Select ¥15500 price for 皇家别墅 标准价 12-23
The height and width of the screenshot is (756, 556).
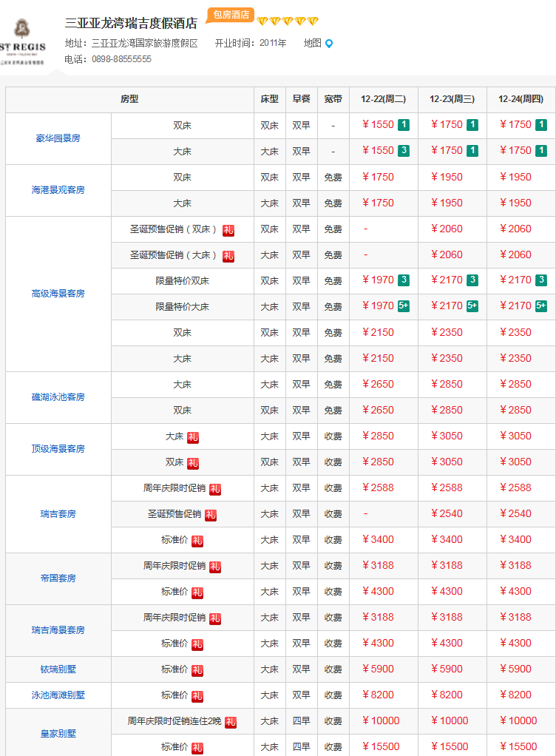(450, 747)
